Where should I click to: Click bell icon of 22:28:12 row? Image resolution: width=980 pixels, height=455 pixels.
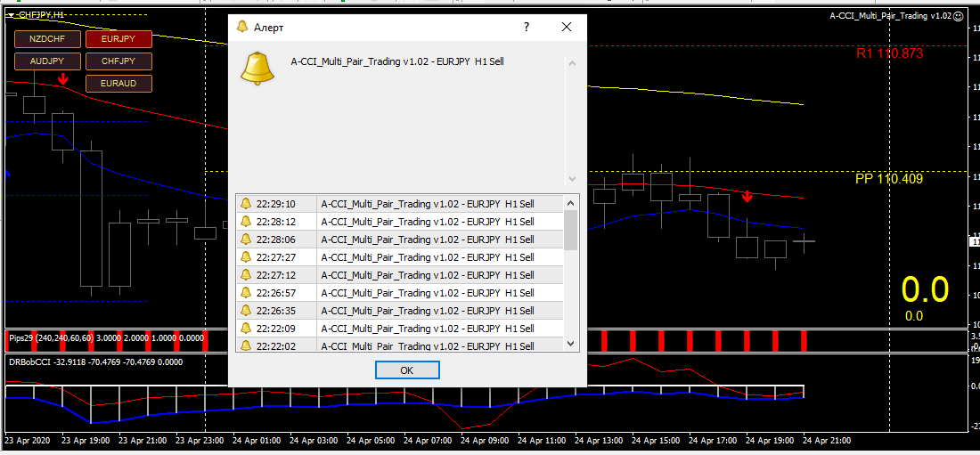(x=246, y=221)
